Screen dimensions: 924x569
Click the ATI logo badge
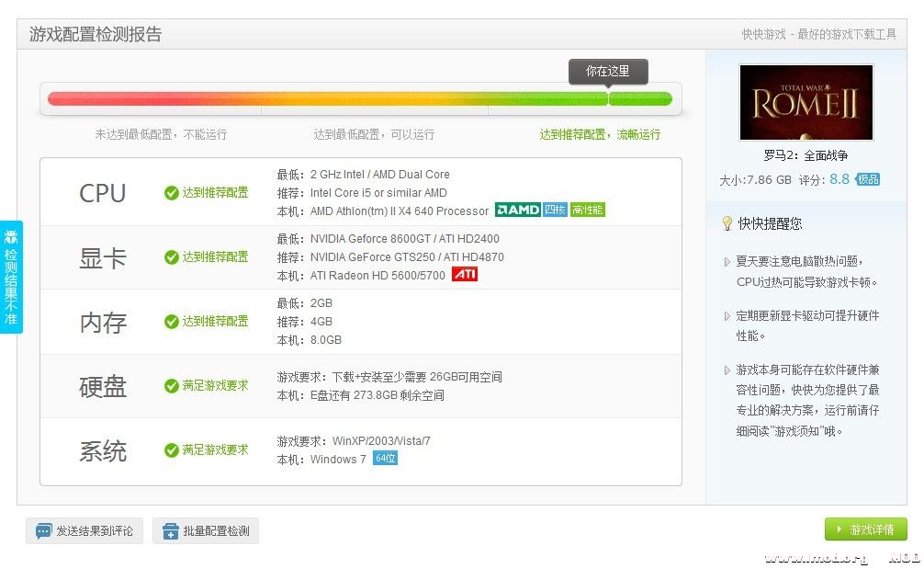[464, 275]
